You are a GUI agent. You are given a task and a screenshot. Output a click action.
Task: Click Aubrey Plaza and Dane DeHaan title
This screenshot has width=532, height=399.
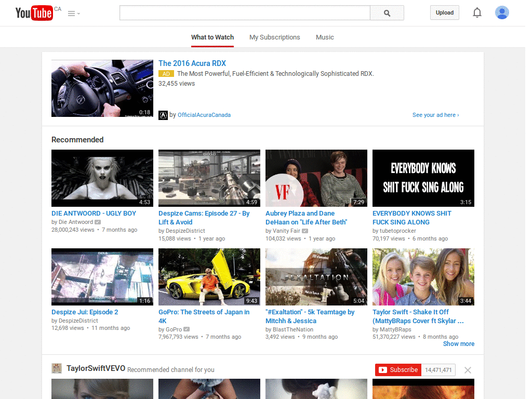307,218
